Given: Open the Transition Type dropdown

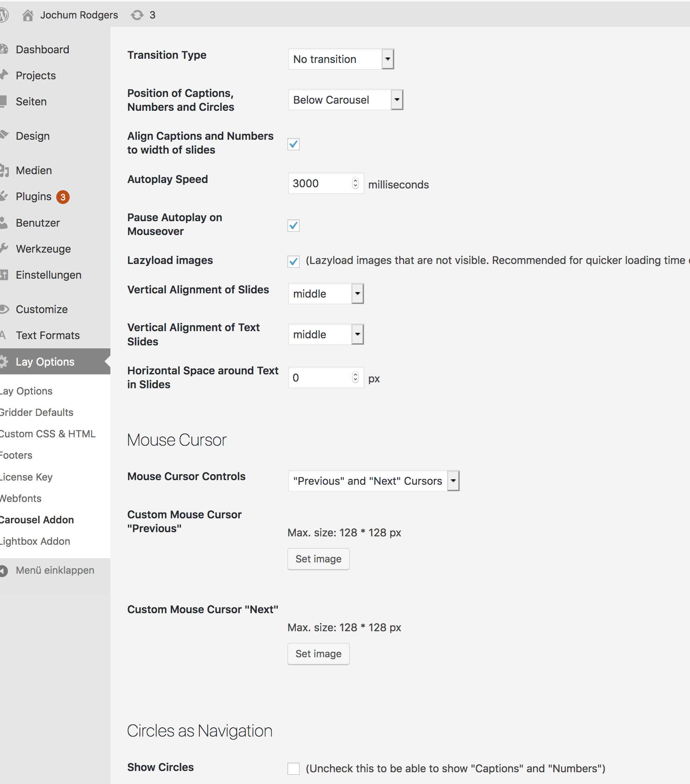Looking at the screenshot, I should (341, 59).
